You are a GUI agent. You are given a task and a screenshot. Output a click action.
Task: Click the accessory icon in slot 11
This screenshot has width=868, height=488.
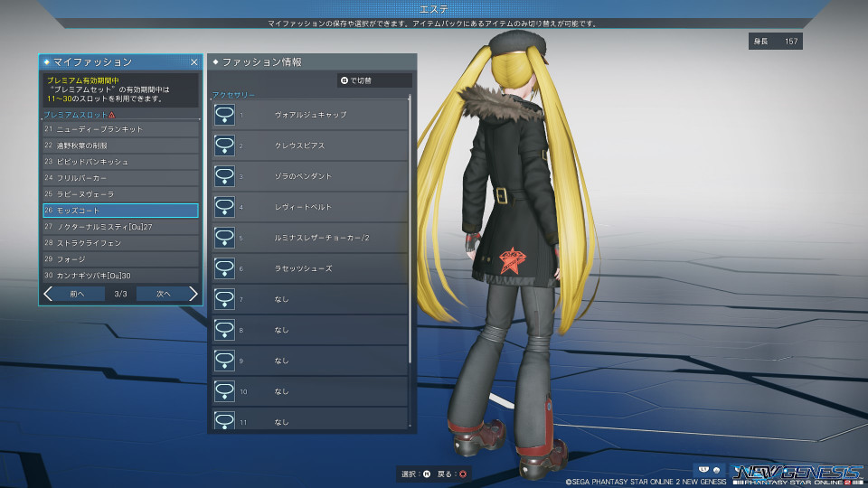(x=224, y=420)
